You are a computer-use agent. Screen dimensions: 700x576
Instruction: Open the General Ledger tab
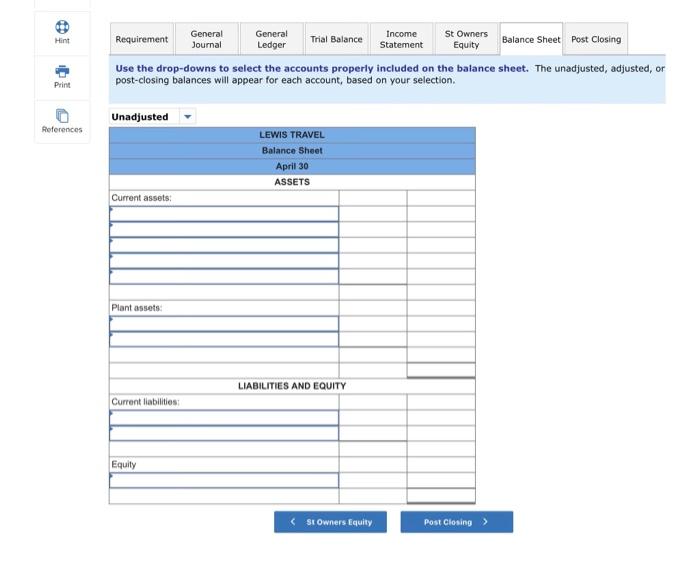click(271, 39)
